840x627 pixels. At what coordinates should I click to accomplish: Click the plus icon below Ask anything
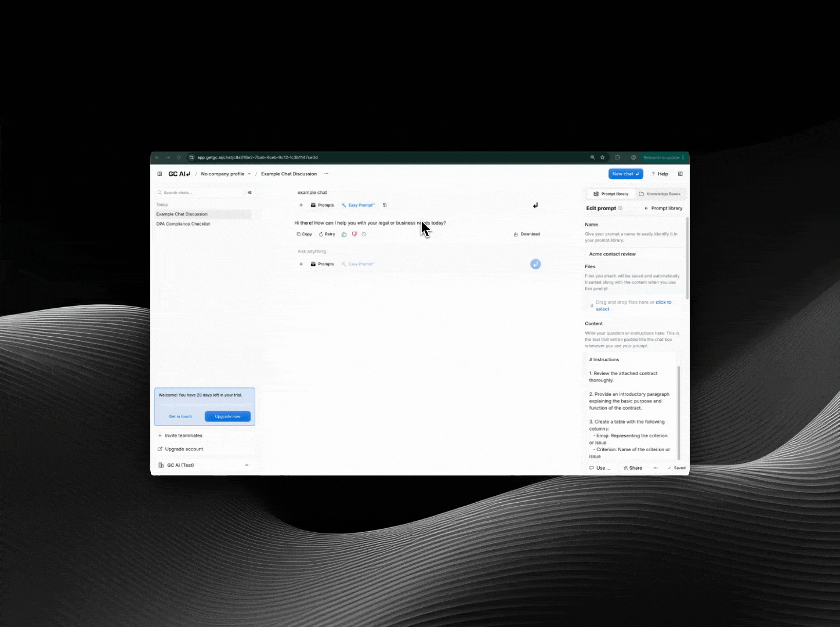[300, 264]
